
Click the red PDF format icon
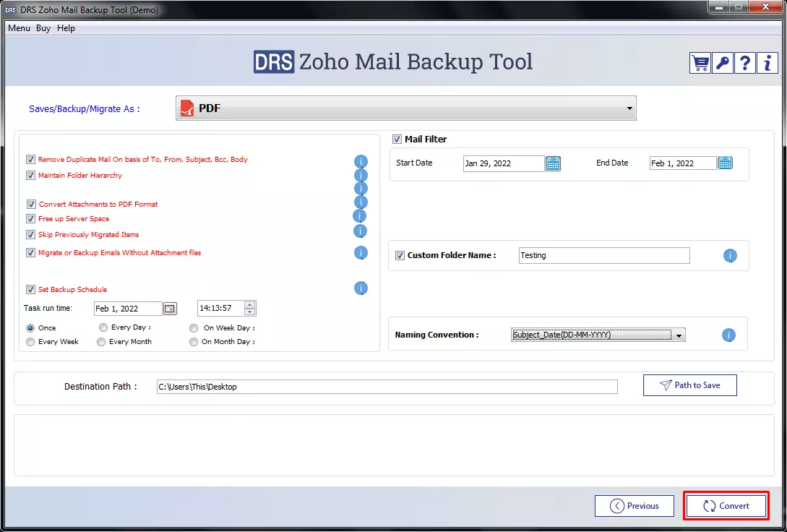187,108
